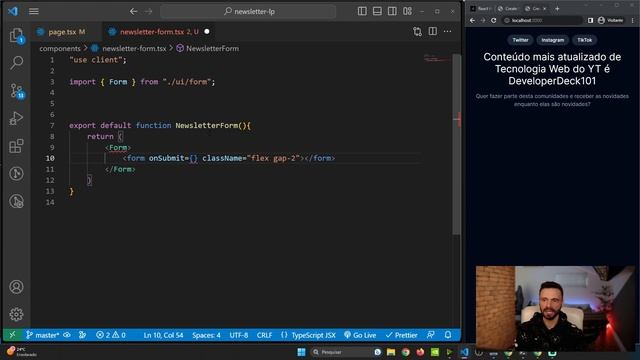Go forward with the title bar arrow
The image size is (640, 360).
(x=149, y=11)
